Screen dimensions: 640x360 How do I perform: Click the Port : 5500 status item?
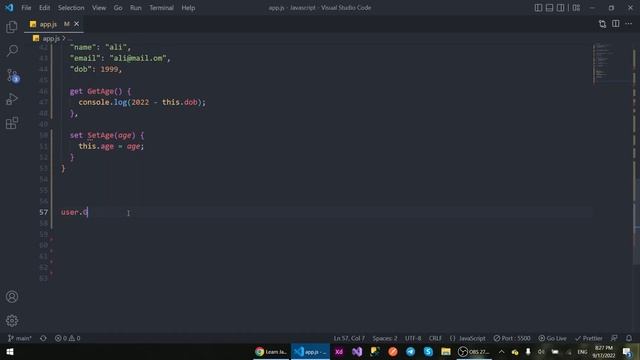click(x=512, y=338)
